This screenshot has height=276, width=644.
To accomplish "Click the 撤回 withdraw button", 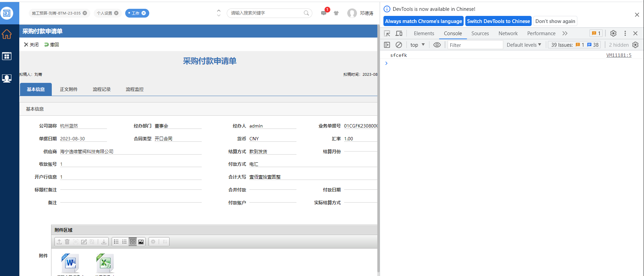I will click(x=51, y=45).
